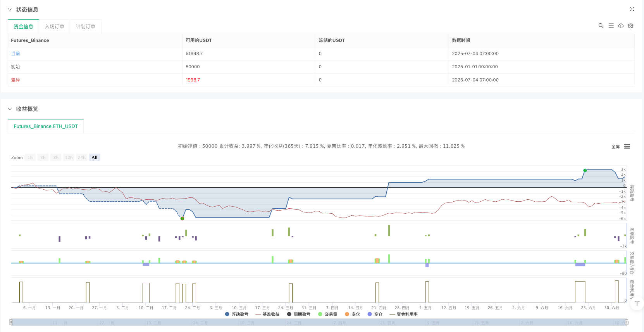Open the chart hamburger menu icon
The width and height of the screenshot is (644, 332).
(627, 147)
